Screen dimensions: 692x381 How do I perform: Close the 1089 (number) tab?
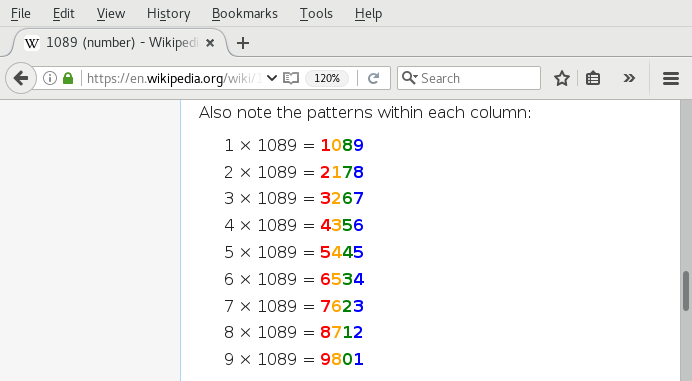[210, 43]
